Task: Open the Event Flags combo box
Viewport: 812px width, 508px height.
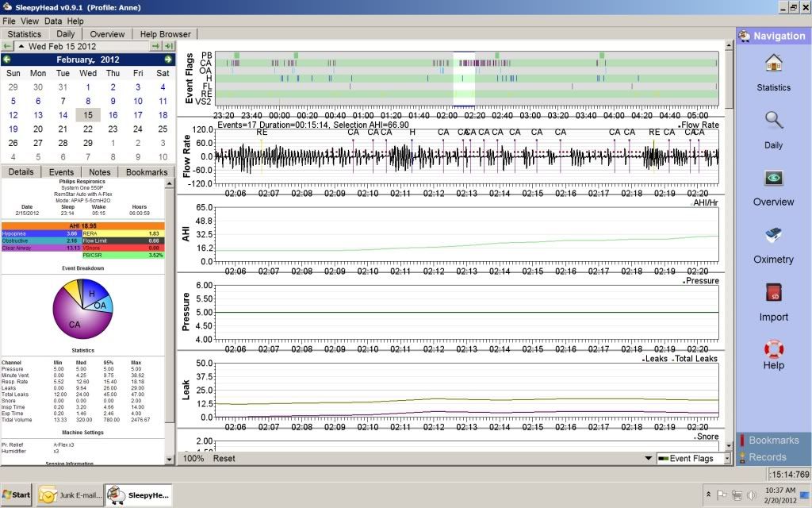Action: click(694, 458)
